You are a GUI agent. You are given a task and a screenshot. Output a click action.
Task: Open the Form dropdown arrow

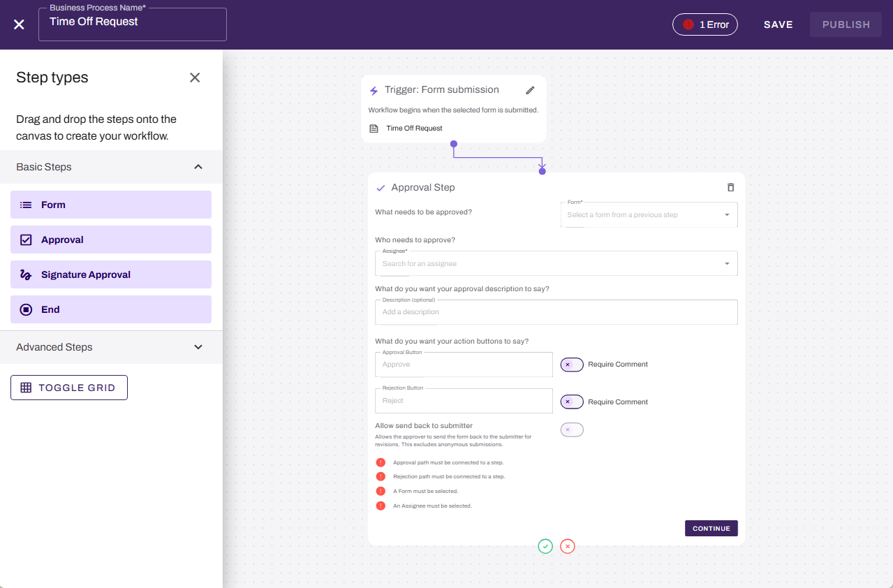[x=727, y=215]
